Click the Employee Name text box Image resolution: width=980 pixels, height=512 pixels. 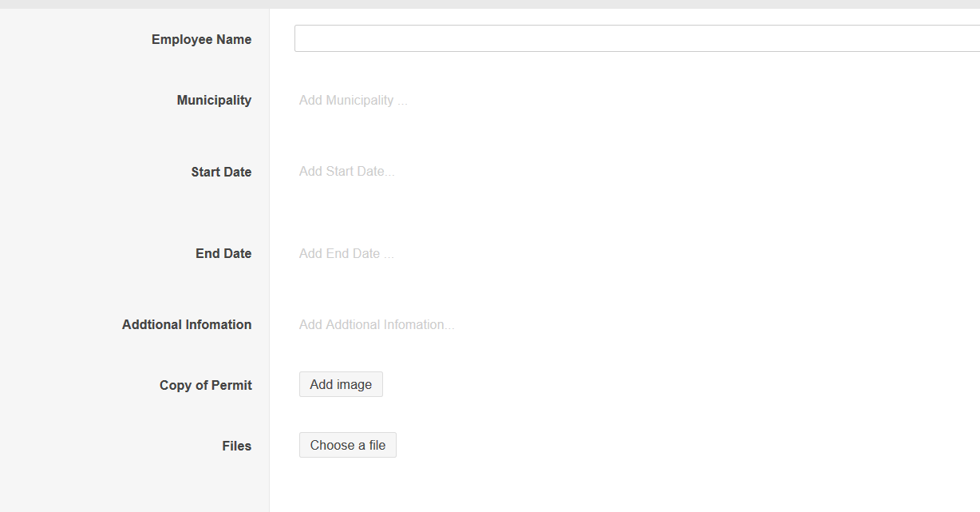(x=637, y=38)
